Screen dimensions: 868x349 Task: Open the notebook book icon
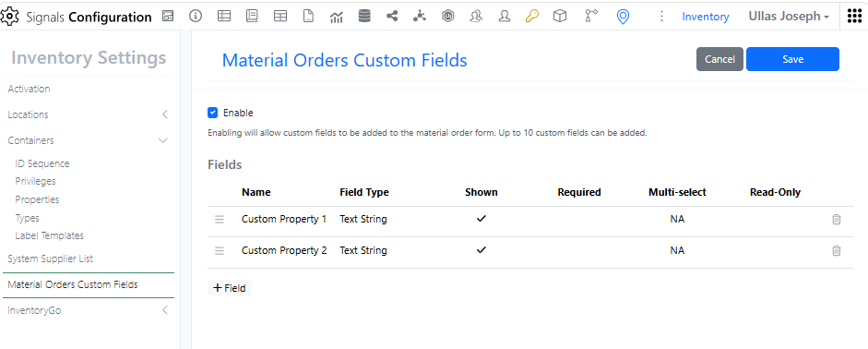[253, 17]
